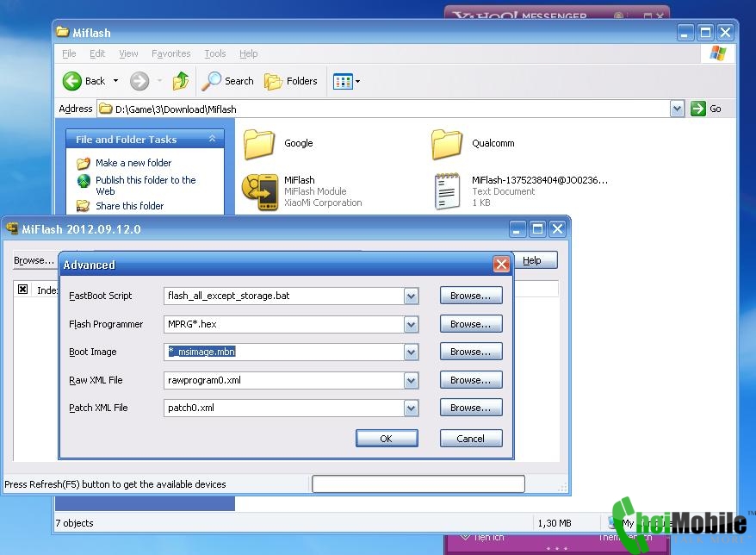Cancel the Advanced dialog
The image size is (756, 555).
pos(471,438)
